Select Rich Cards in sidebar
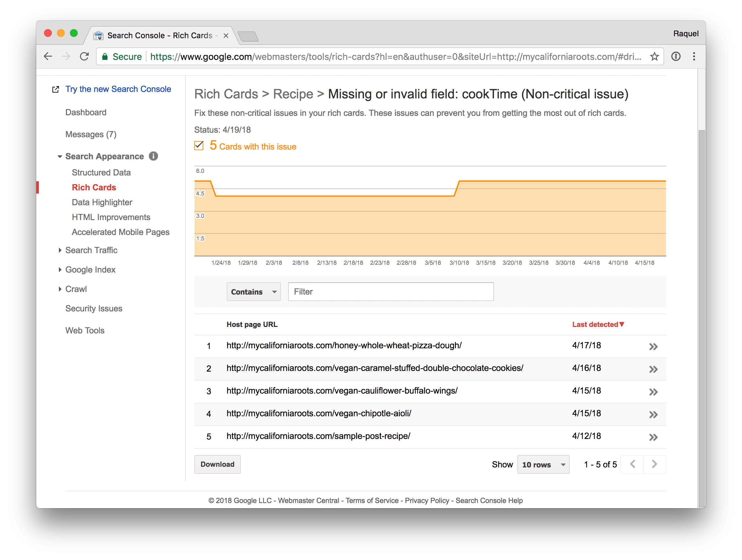This screenshot has width=742, height=560. 94,187
